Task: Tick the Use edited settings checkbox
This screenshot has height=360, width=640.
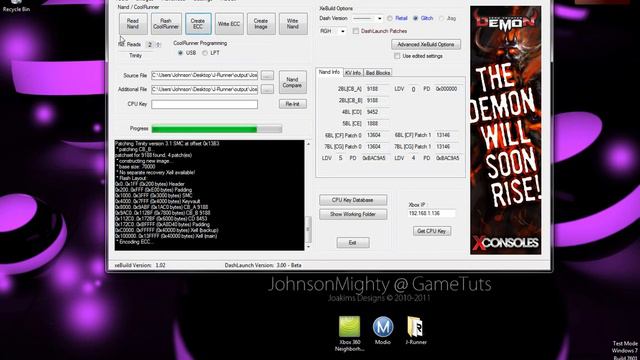Action: 418,56
